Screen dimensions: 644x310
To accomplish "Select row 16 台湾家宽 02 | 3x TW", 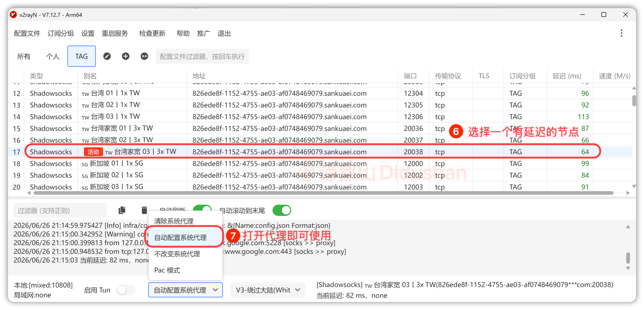I will [320, 140].
